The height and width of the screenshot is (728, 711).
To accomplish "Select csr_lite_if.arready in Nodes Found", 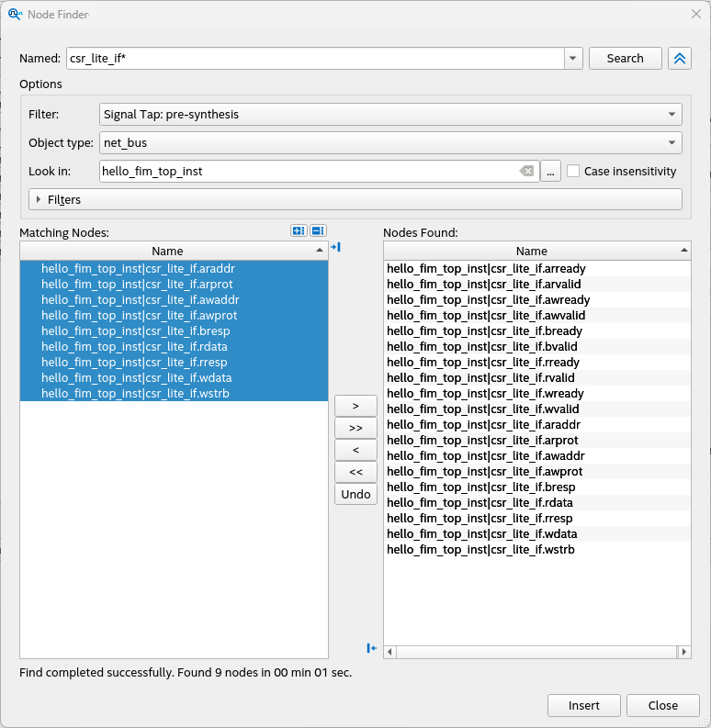I will tap(537, 269).
